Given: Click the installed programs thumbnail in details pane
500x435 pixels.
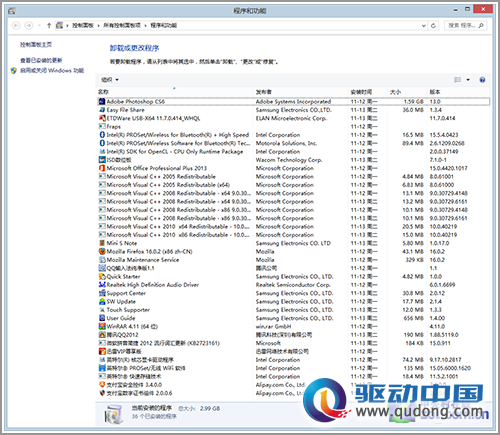Looking at the screenshot, I should [x=114, y=414].
